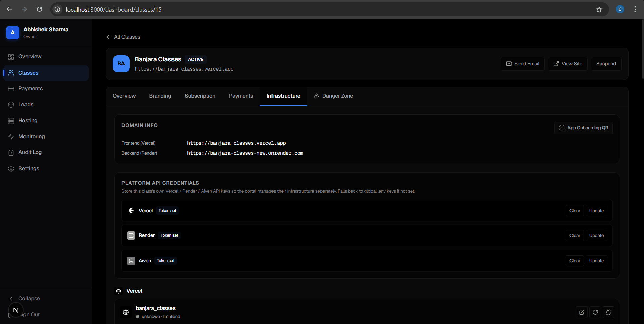Update the Aiven token
Image resolution: width=644 pixels, height=324 pixels.
coord(596,261)
